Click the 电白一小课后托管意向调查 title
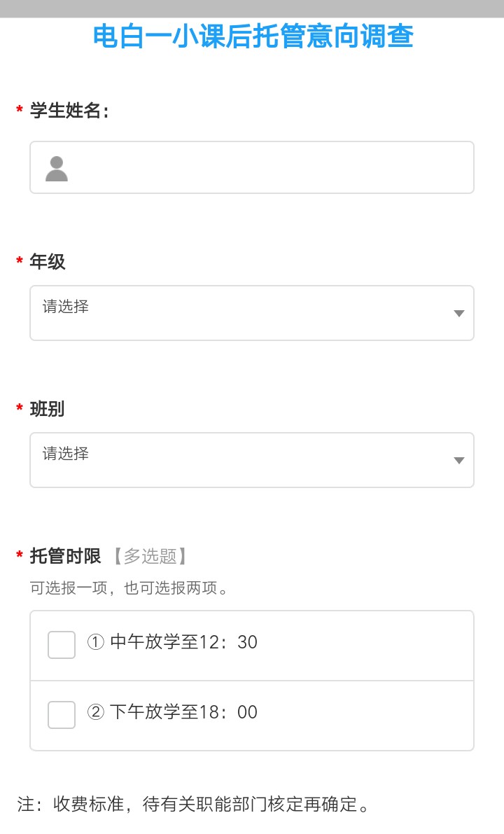504x834 pixels. click(x=253, y=36)
